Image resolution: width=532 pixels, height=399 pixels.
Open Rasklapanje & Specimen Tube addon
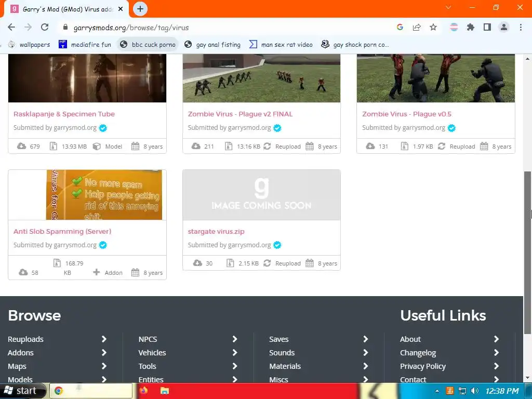coord(64,114)
